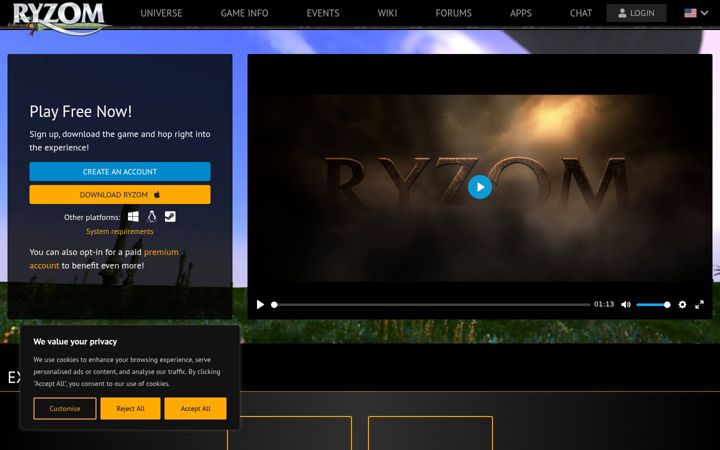Play video with the center blue button
720x450 pixels.
[480, 187]
